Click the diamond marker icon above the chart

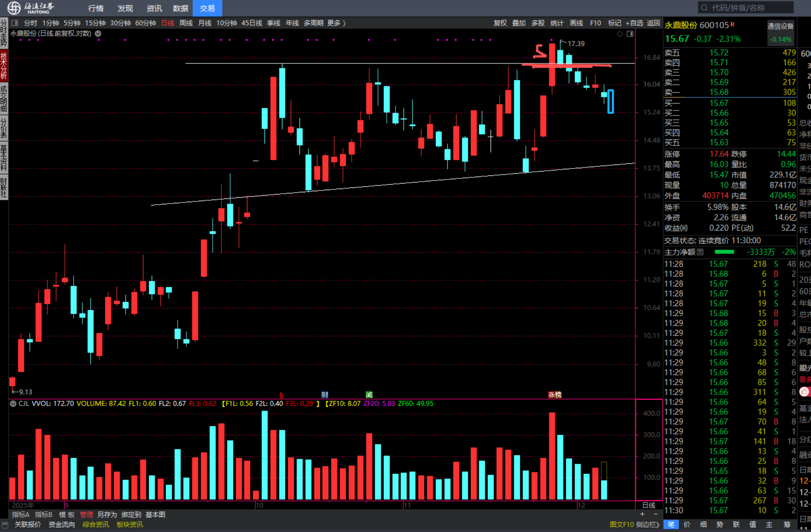pos(619,34)
